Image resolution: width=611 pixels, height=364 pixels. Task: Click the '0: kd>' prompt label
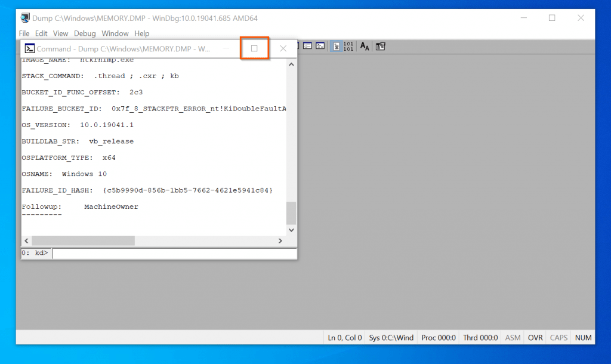click(x=35, y=253)
